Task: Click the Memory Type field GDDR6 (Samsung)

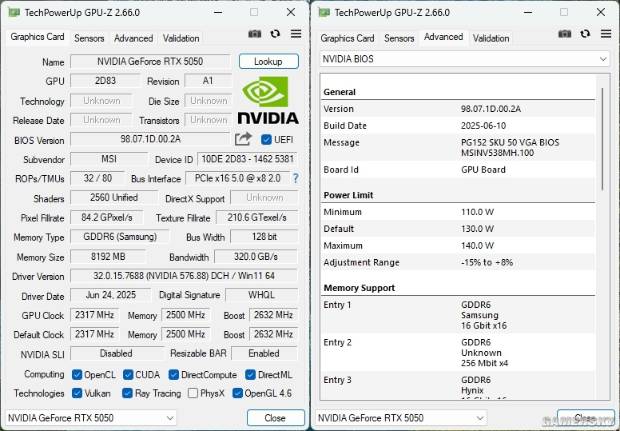Action: point(120,237)
